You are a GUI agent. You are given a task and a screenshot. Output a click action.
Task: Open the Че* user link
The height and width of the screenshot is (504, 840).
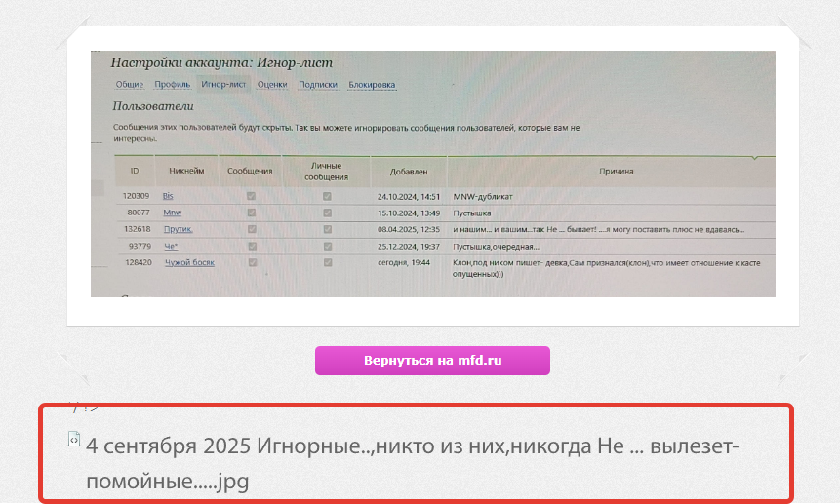click(171, 246)
